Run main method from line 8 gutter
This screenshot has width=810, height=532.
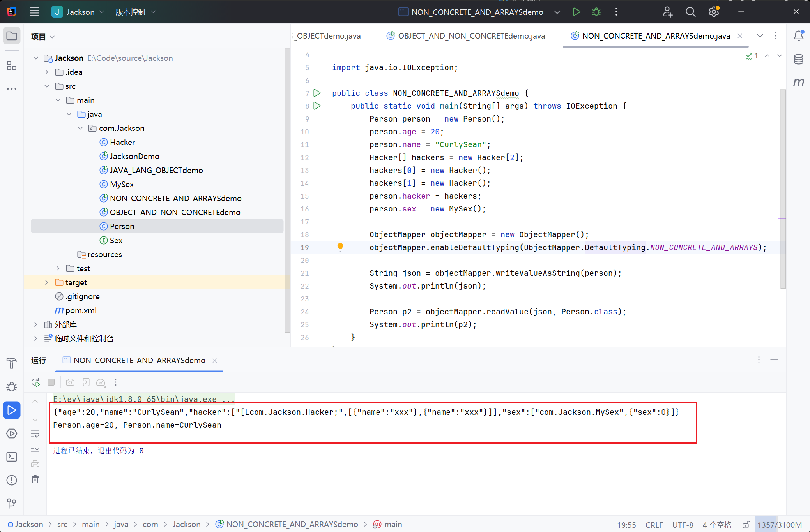pyautogui.click(x=317, y=106)
